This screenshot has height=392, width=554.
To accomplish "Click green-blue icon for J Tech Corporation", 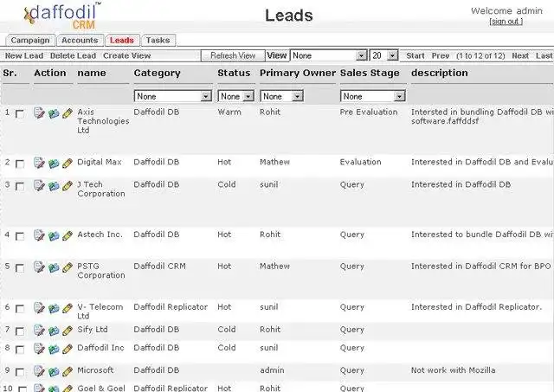I will 54,186.
